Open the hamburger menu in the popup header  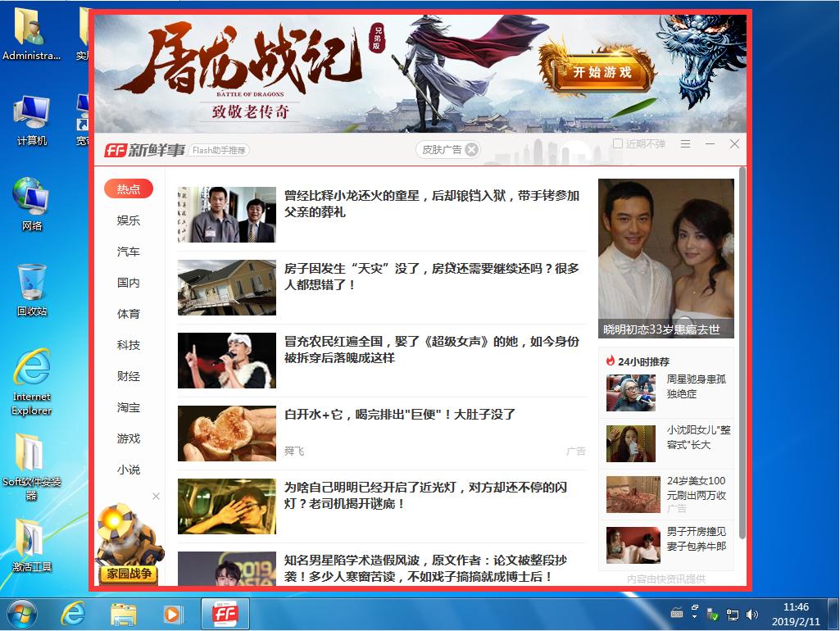tap(685, 144)
